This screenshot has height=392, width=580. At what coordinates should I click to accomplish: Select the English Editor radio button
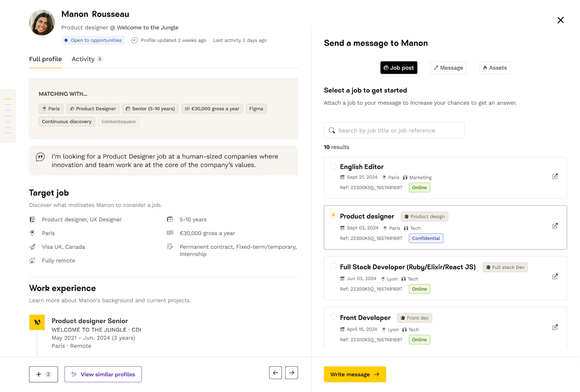click(333, 166)
